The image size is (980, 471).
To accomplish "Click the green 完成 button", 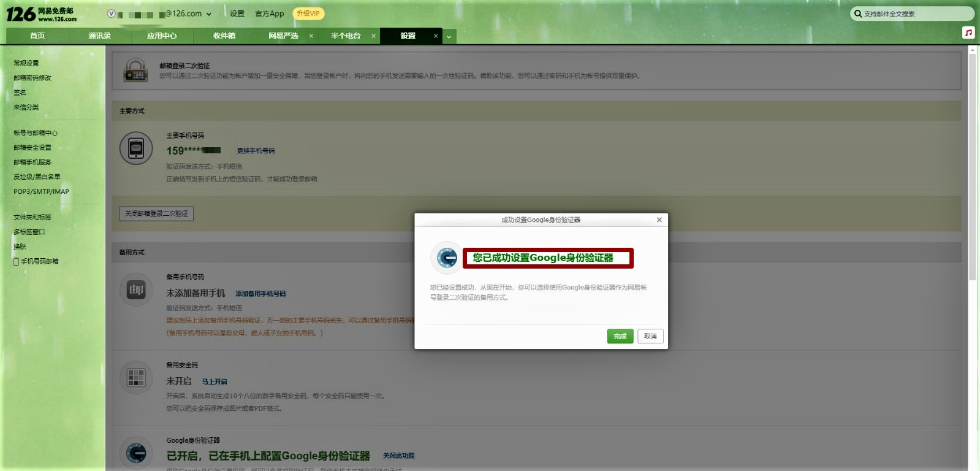I will (620, 336).
